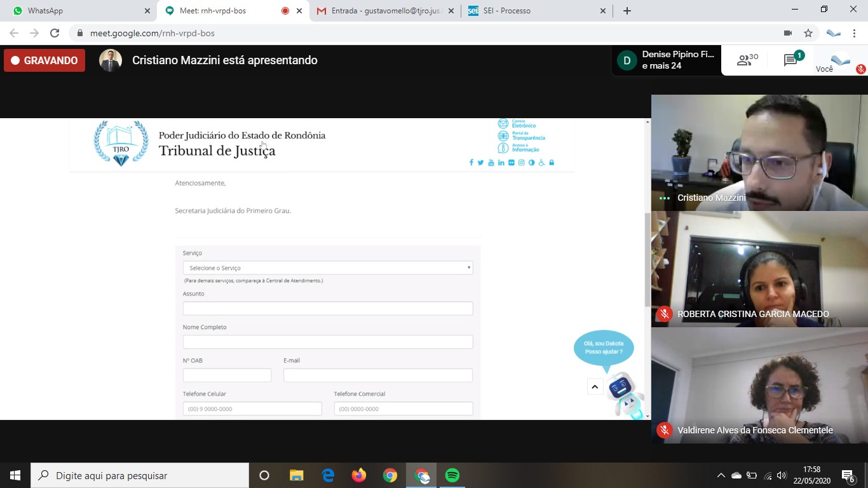Click Roberta Cristina's muted microphone indicator
Viewport: 868px width, 488px height.
click(x=665, y=314)
